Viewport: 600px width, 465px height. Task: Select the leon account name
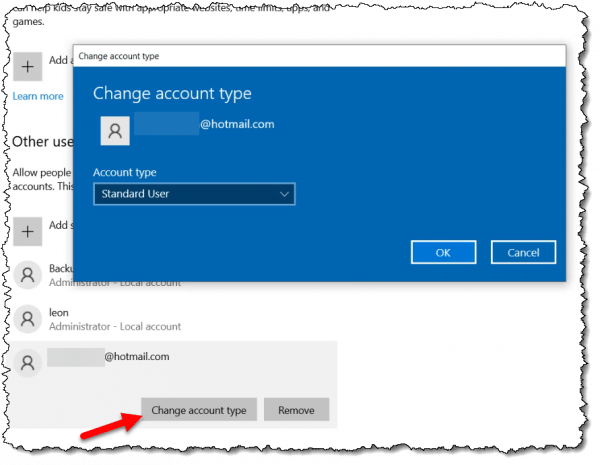click(59, 313)
